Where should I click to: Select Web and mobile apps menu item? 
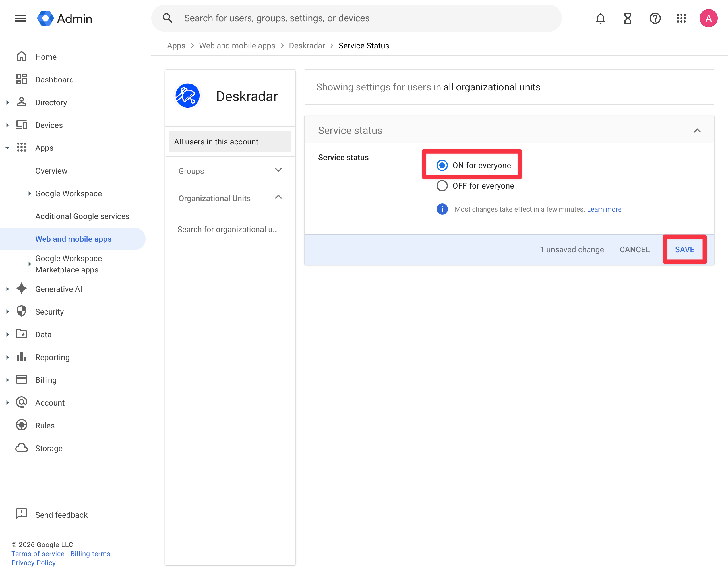73,239
